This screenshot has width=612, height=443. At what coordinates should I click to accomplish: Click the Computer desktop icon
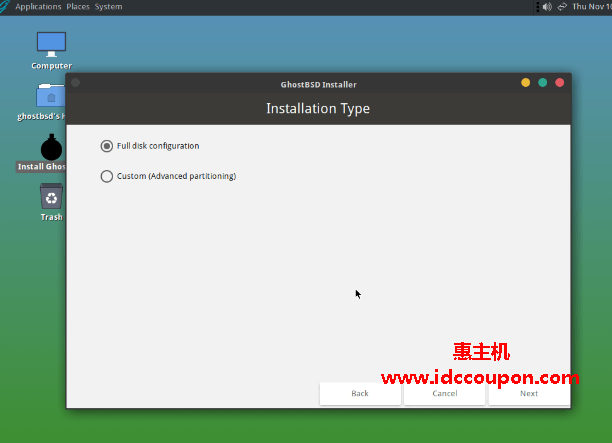[51, 45]
